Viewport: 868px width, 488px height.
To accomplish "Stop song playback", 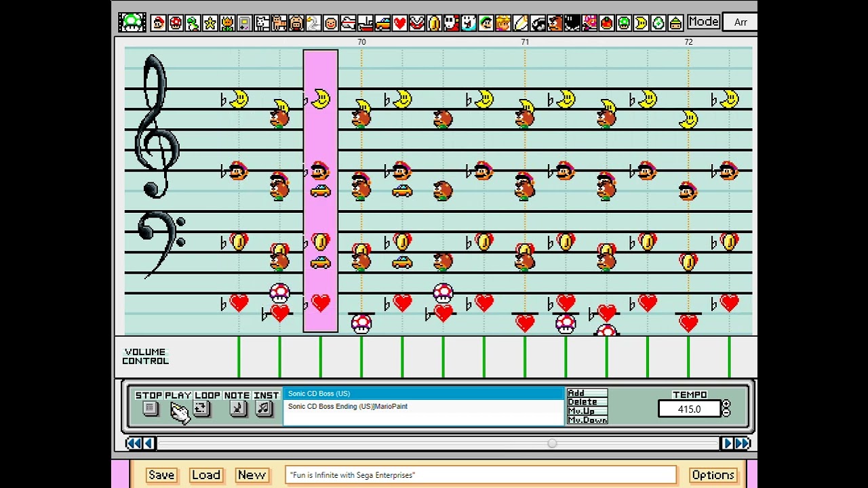I will point(151,408).
